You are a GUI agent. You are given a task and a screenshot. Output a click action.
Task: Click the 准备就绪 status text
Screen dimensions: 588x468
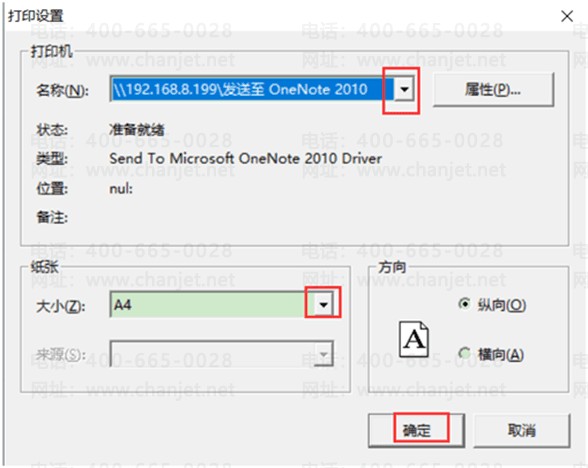137,130
